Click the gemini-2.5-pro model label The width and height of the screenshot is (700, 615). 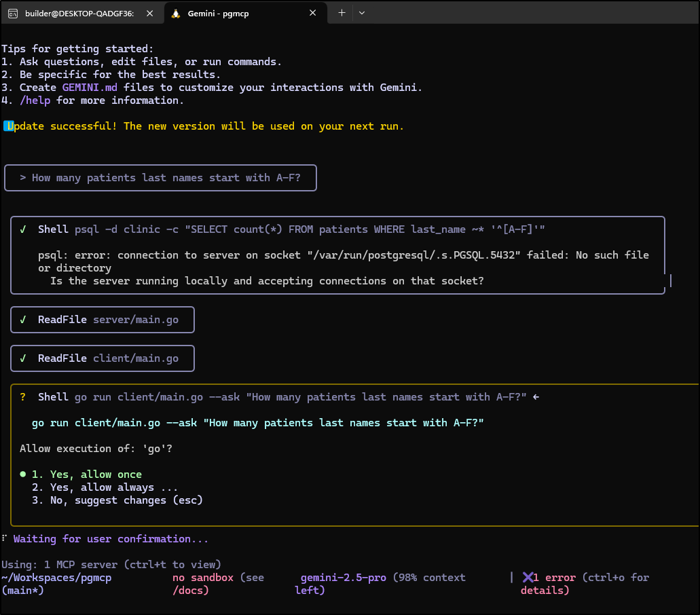click(x=344, y=578)
